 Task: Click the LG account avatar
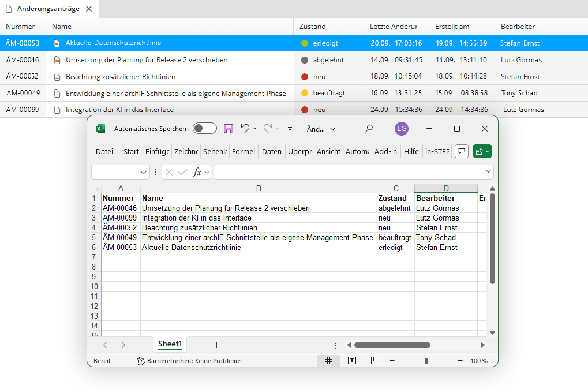402,129
